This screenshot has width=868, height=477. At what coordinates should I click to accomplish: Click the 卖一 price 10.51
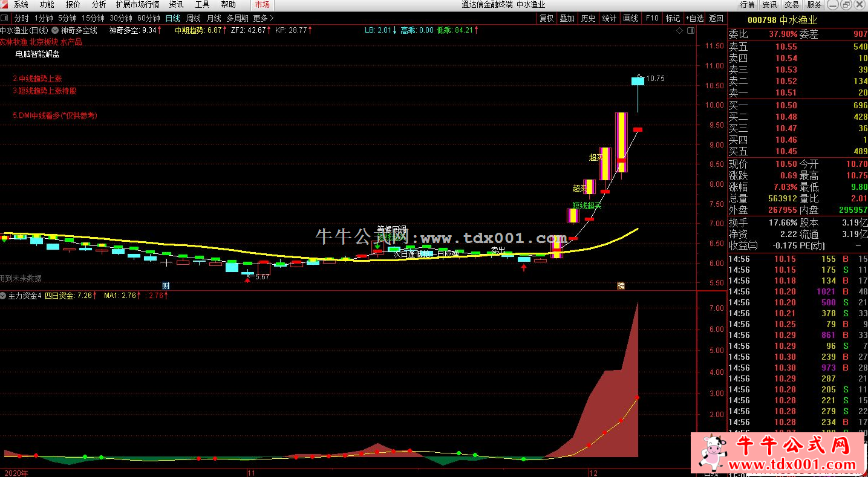coord(786,92)
